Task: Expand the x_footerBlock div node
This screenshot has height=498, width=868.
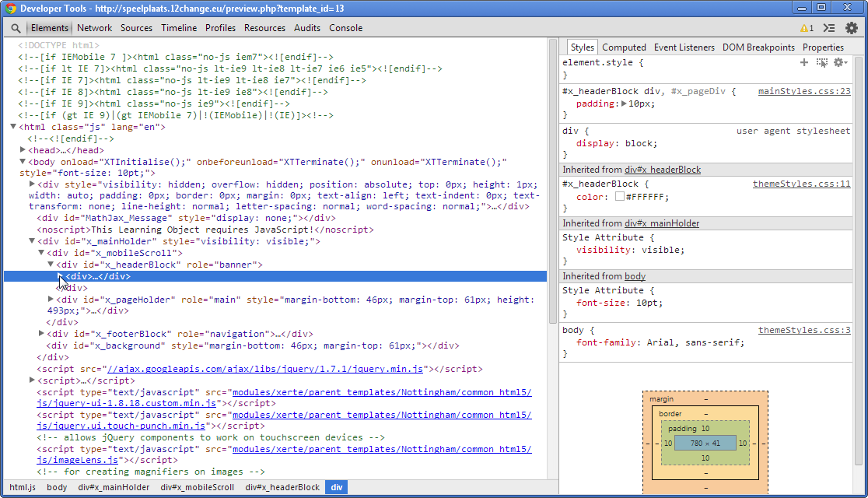Action: pos(41,334)
